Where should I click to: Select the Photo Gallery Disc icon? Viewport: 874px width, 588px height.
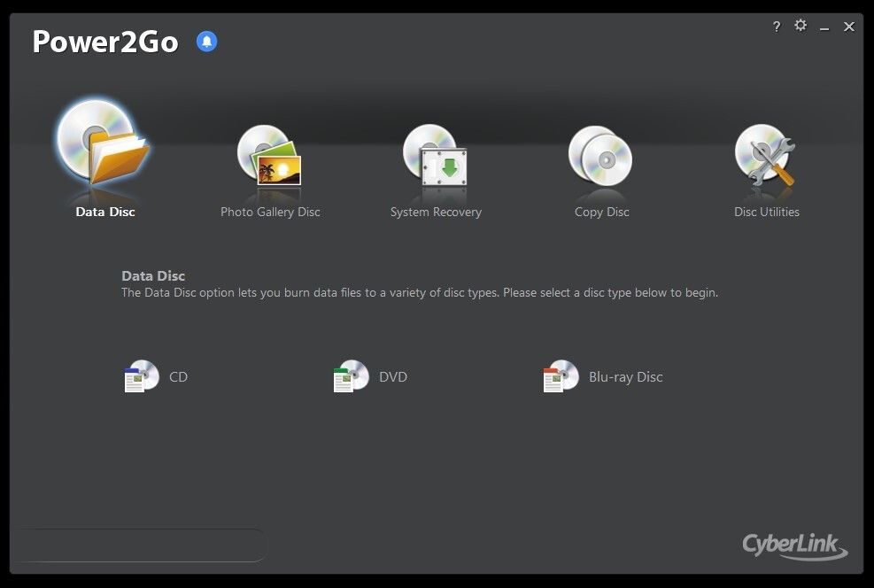click(x=270, y=159)
